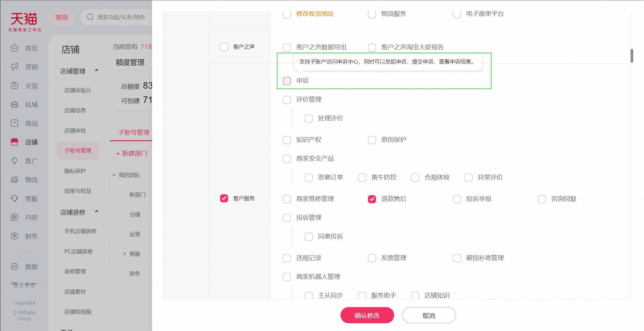The image size is (644, 331).
Task: Check the 违规记录 checkbox
Action: pos(287,258)
